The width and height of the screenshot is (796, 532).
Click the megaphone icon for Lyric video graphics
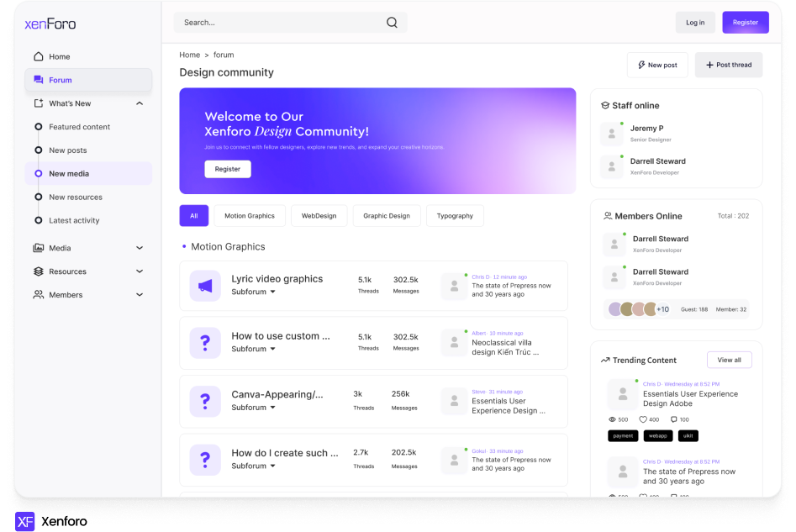[205, 286]
